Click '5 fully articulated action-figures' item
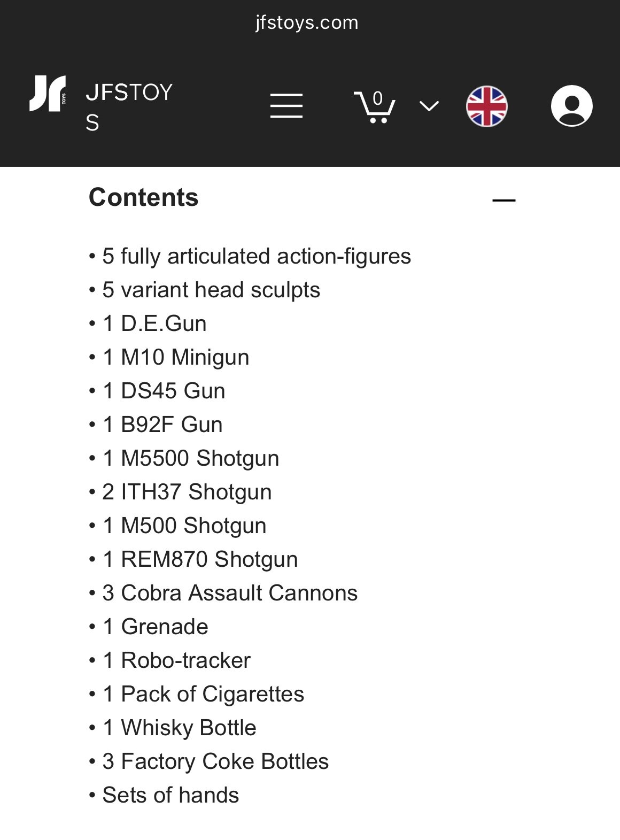The width and height of the screenshot is (620, 840). point(250,256)
